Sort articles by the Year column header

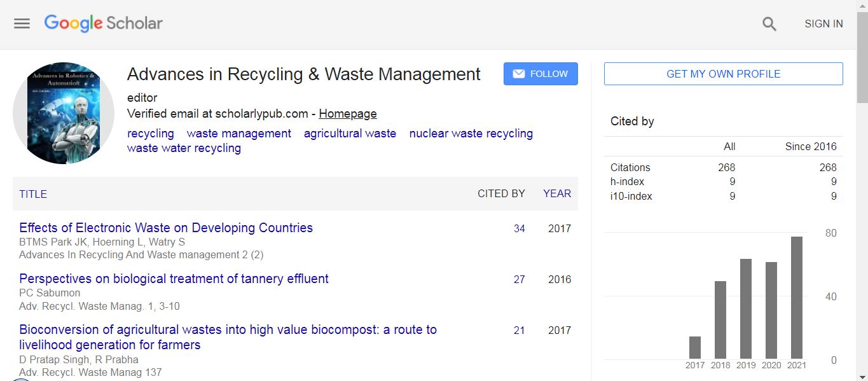click(556, 194)
